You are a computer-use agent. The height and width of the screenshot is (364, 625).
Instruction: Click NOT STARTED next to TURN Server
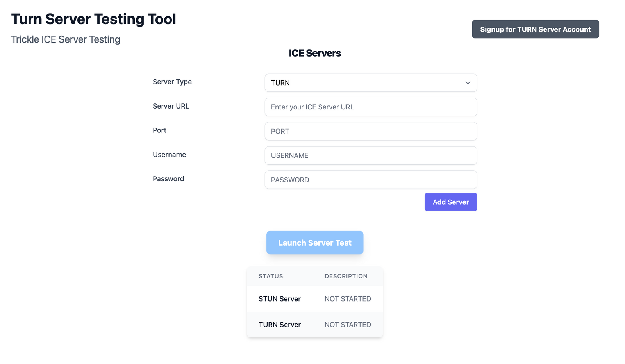348,324
